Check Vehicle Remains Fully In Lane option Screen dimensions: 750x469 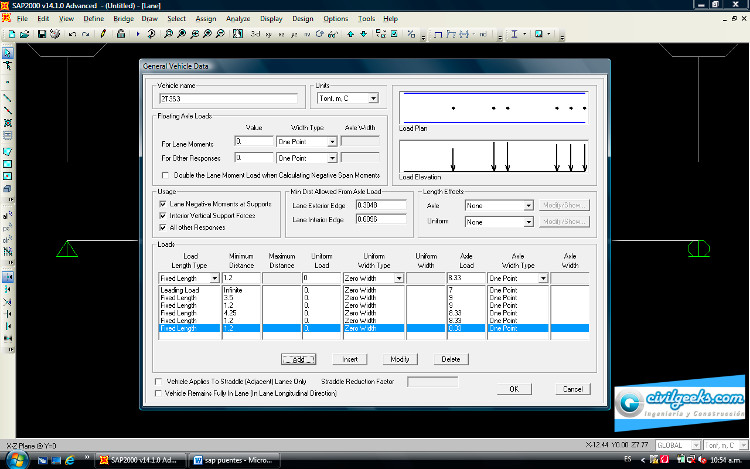(x=160, y=393)
